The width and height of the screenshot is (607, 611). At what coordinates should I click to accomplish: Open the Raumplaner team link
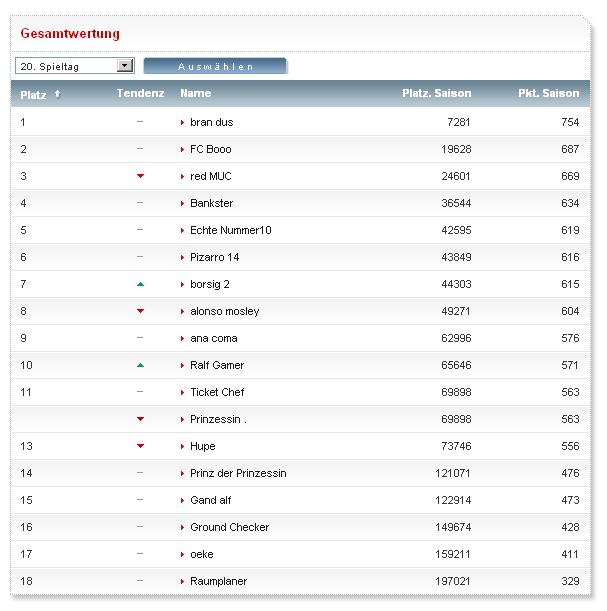pos(218,581)
